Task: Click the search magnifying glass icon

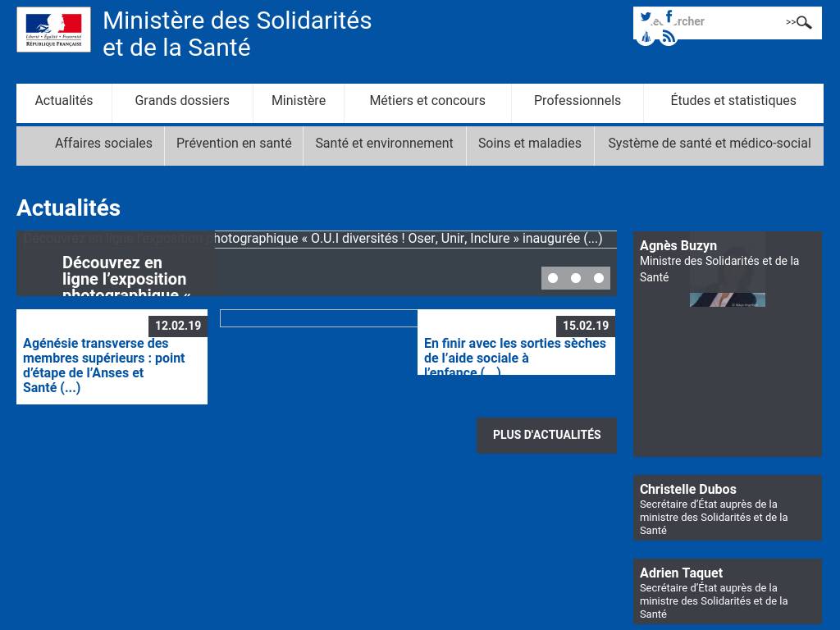Action: [x=804, y=22]
